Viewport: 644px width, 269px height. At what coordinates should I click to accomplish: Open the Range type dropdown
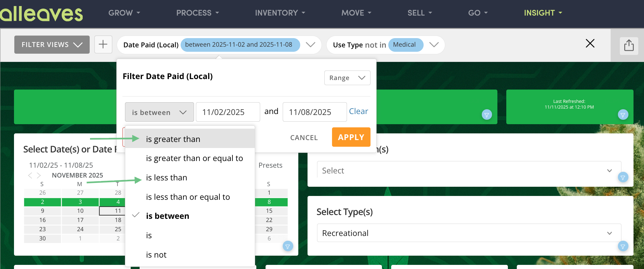(347, 78)
